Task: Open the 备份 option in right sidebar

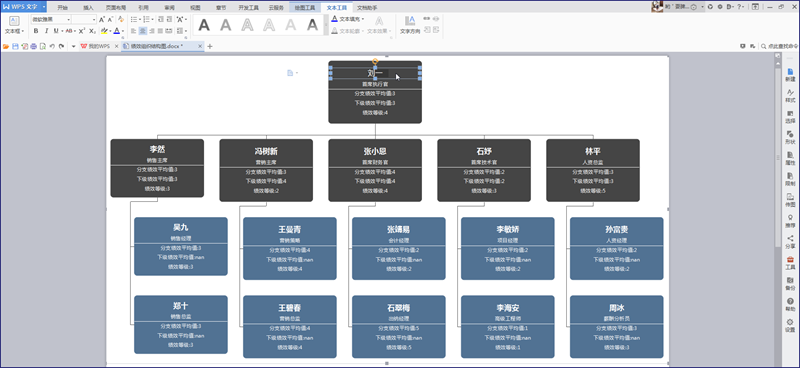Action: [x=790, y=284]
